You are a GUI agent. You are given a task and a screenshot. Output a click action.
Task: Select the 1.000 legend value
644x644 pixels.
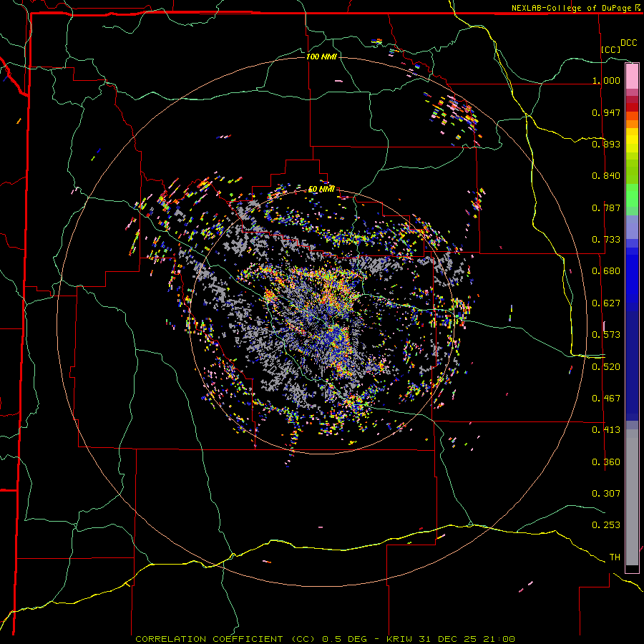(x=606, y=80)
